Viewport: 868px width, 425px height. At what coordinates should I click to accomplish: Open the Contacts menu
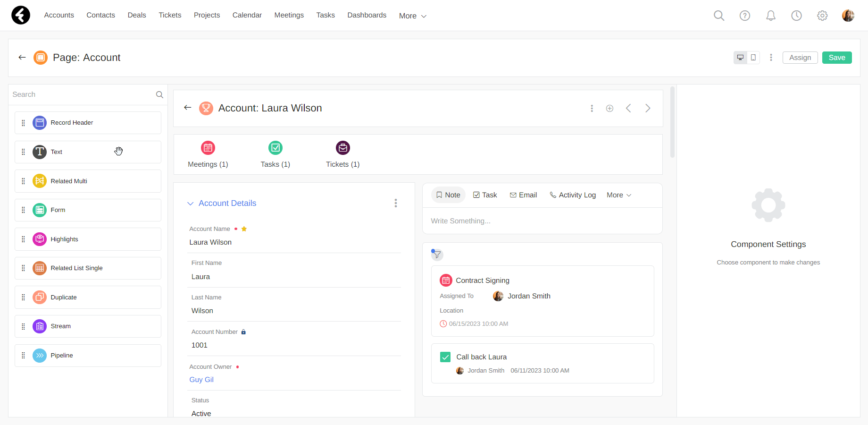coord(101,15)
